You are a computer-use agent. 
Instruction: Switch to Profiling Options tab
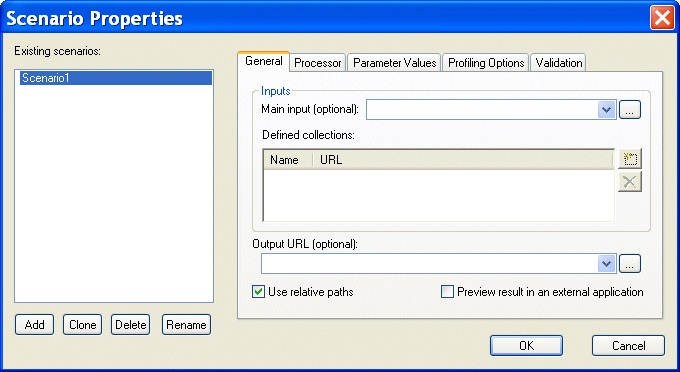pos(486,63)
